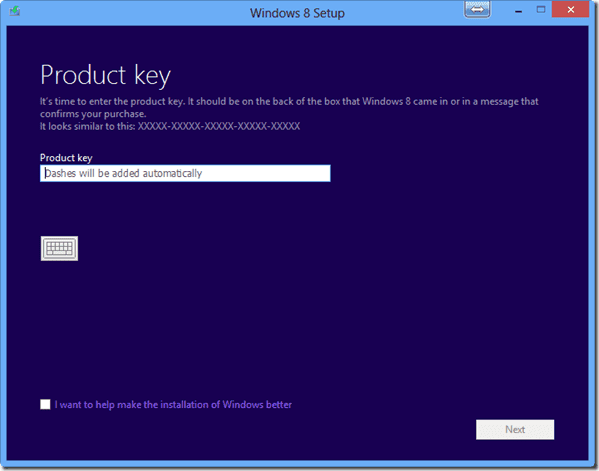Click the XXXXX-XXXXX example key text
The width and height of the screenshot is (599, 471).
click(219, 126)
